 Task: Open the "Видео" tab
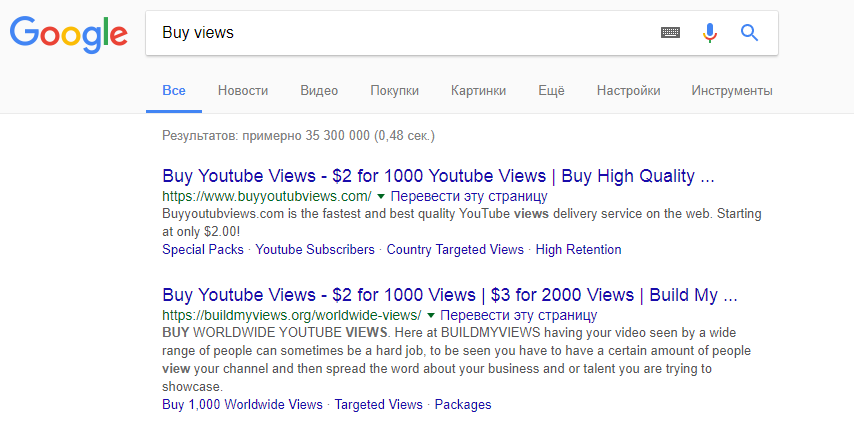tap(319, 90)
